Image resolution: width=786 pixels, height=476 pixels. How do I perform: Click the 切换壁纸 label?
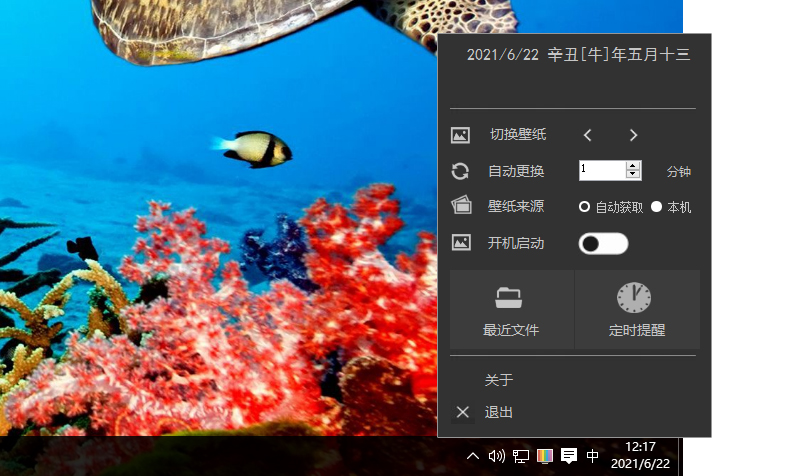tap(518, 135)
